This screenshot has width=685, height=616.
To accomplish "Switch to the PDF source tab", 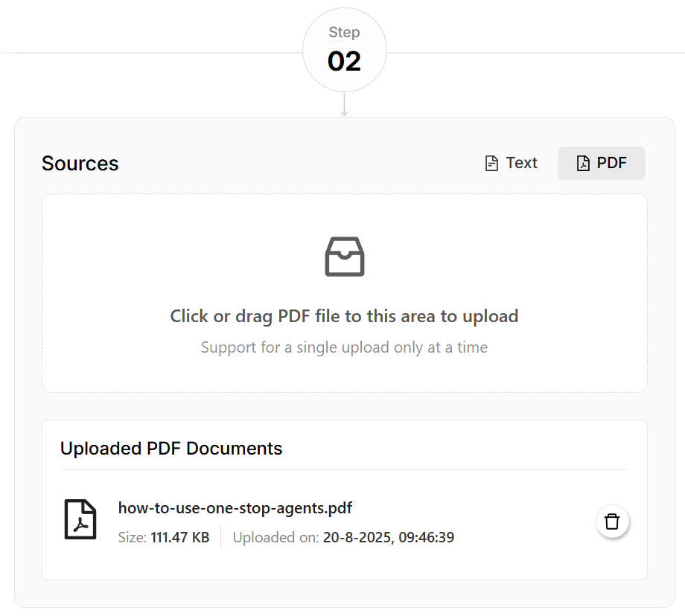I will click(x=601, y=163).
